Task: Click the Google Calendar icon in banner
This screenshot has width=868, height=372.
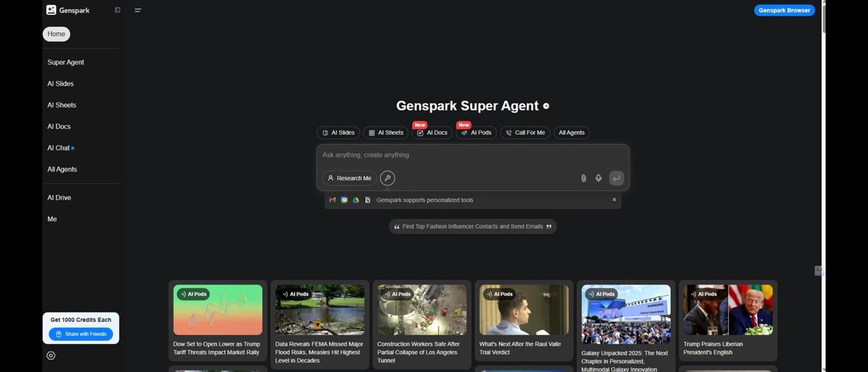Action: point(345,200)
